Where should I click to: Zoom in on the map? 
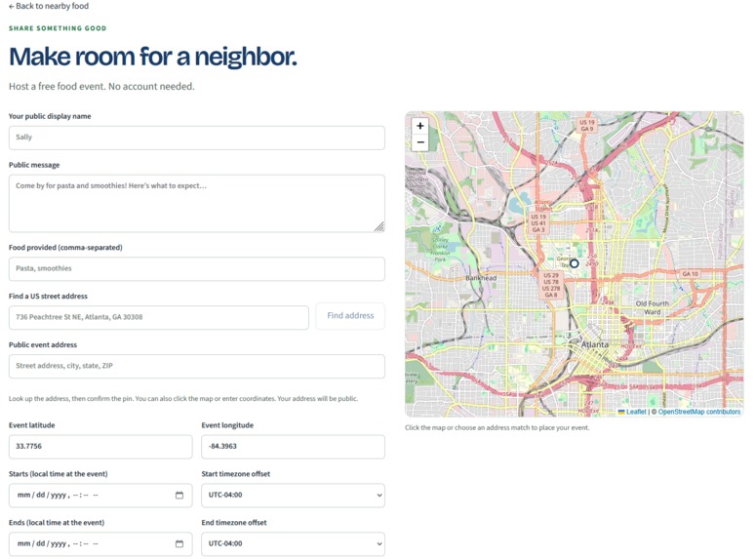pyautogui.click(x=420, y=126)
